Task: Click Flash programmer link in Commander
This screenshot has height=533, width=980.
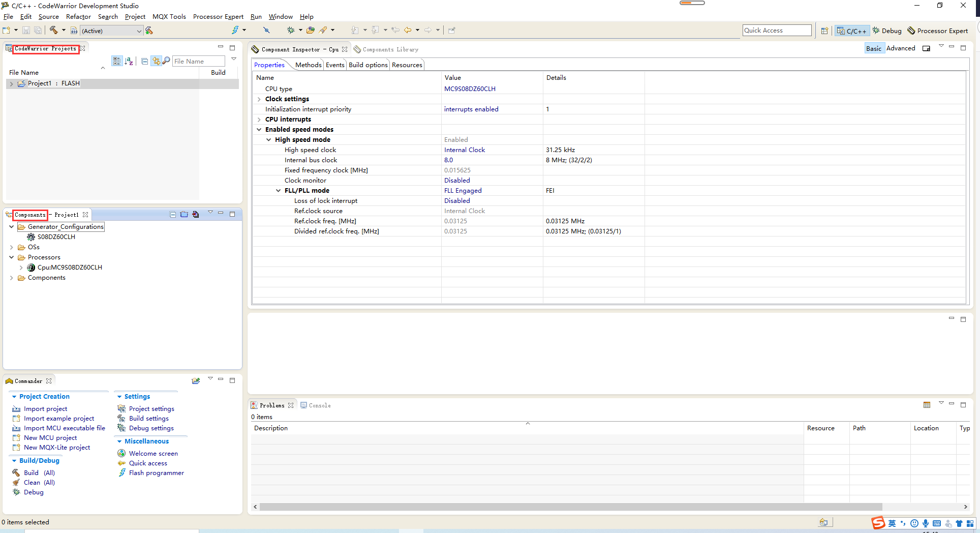Action: pyautogui.click(x=157, y=473)
